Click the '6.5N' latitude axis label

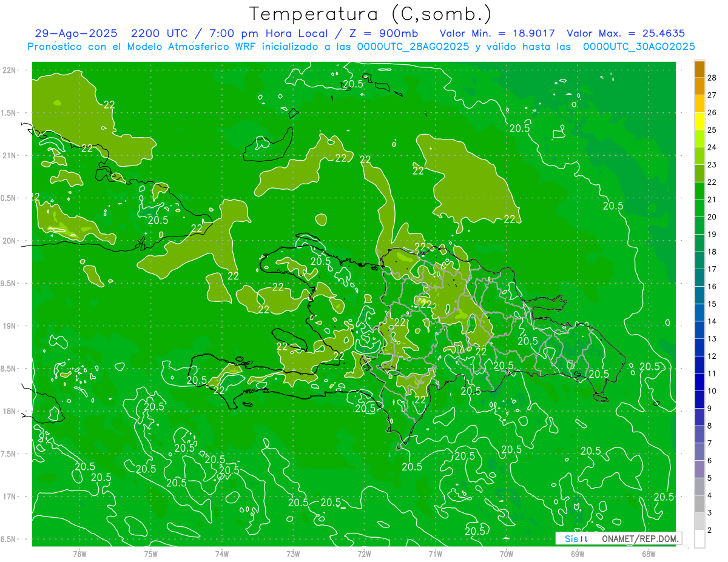pos(8,539)
